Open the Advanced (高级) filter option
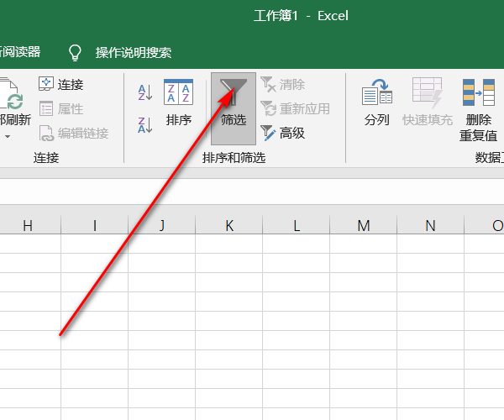 (283, 133)
